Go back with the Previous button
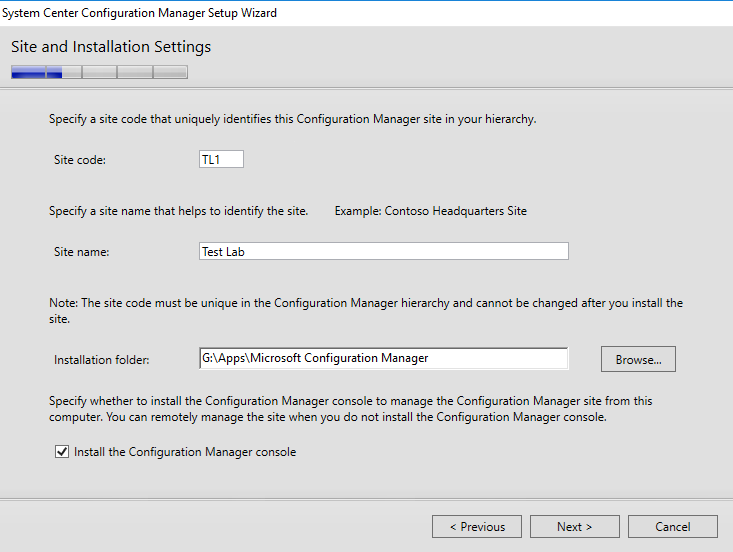This screenshot has width=733, height=552. [x=477, y=527]
